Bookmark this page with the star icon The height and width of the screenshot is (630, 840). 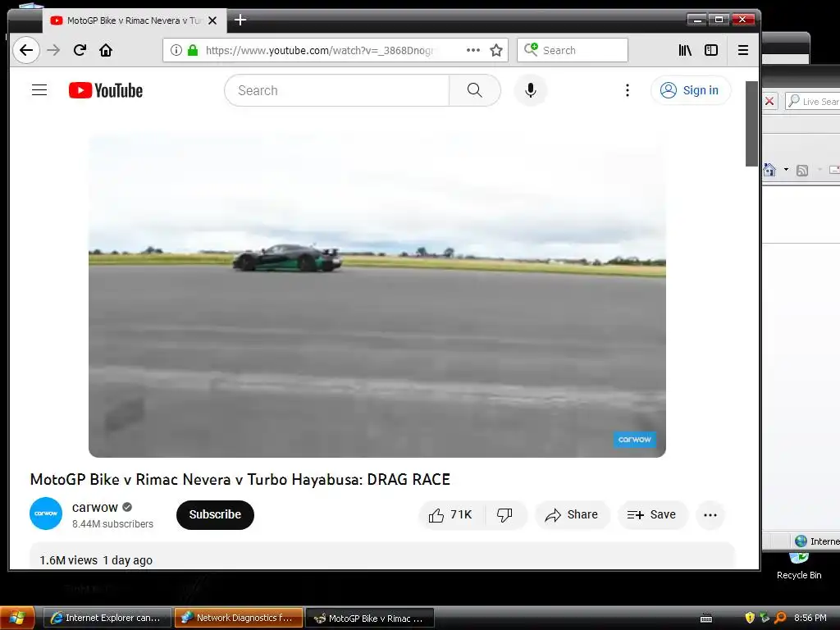496,50
